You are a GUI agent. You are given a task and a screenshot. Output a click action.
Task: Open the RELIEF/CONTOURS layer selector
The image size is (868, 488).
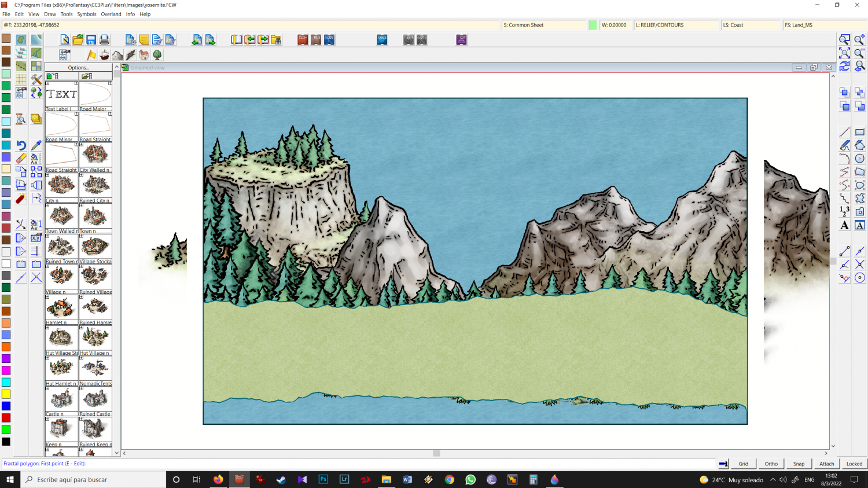point(676,25)
